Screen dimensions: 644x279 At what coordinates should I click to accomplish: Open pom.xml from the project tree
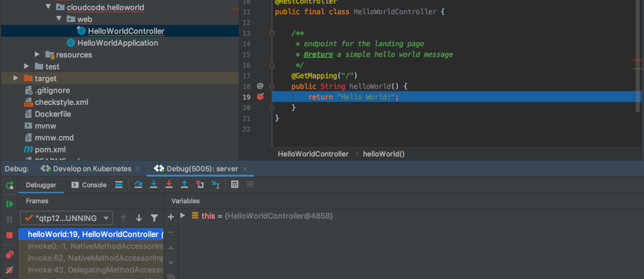(50, 149)
